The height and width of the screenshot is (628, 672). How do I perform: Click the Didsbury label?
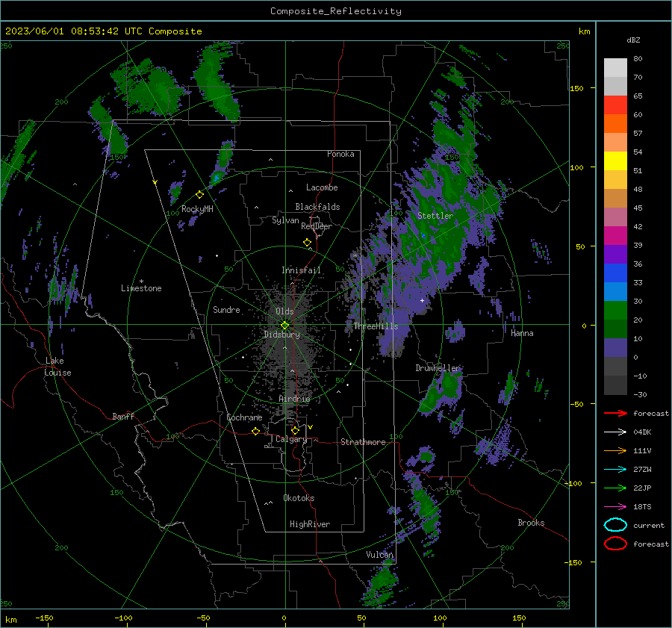(x=282, y=335)
